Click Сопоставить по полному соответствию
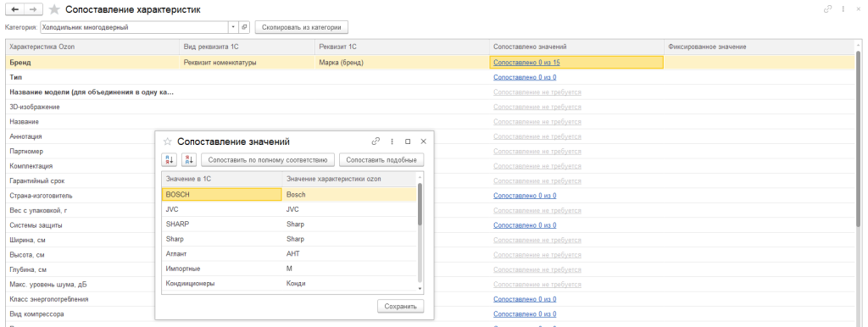The height and width of the screenshot is (327, 868). tap(268, 160)
